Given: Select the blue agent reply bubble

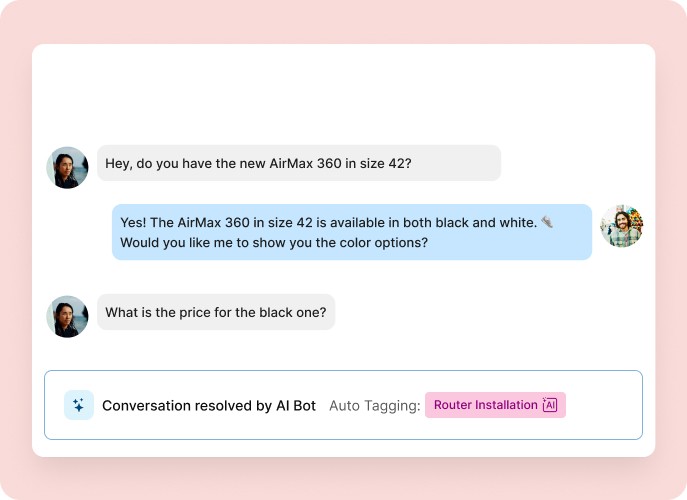Looking at the screenshot, I should pos(351,232).
